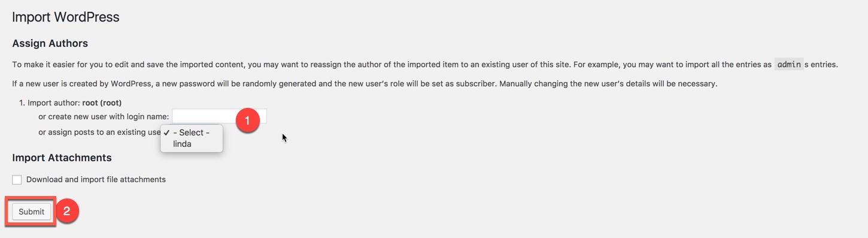Click the paragraph about randomly generated password
This screenshot has width=868, height=238.
point(365,83)
